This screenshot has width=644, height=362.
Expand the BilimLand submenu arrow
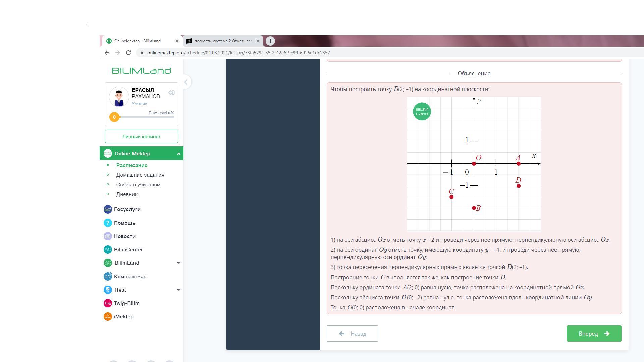pyautogui.click(x=178, y=263)
